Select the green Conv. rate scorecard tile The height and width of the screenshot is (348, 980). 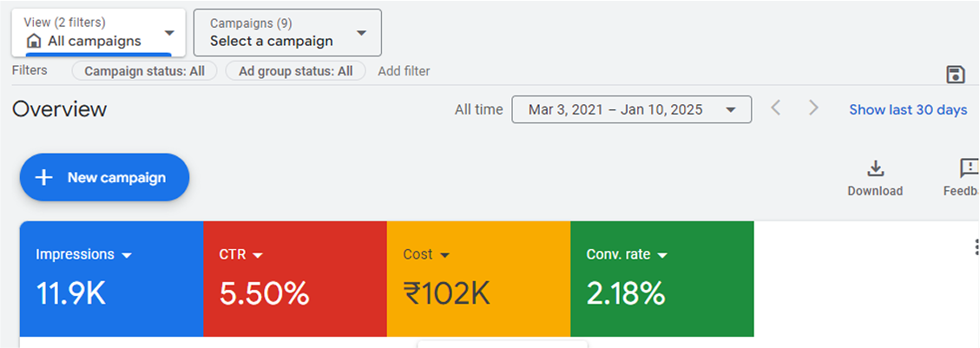pyautogui.click(x=661, y=295)
